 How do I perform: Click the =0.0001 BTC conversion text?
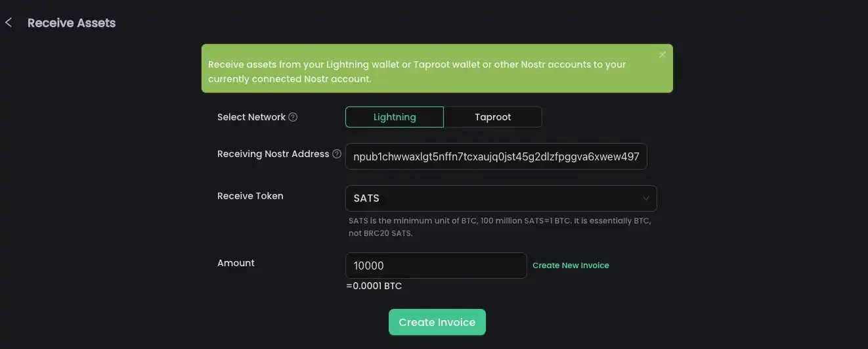click(374, 286)
